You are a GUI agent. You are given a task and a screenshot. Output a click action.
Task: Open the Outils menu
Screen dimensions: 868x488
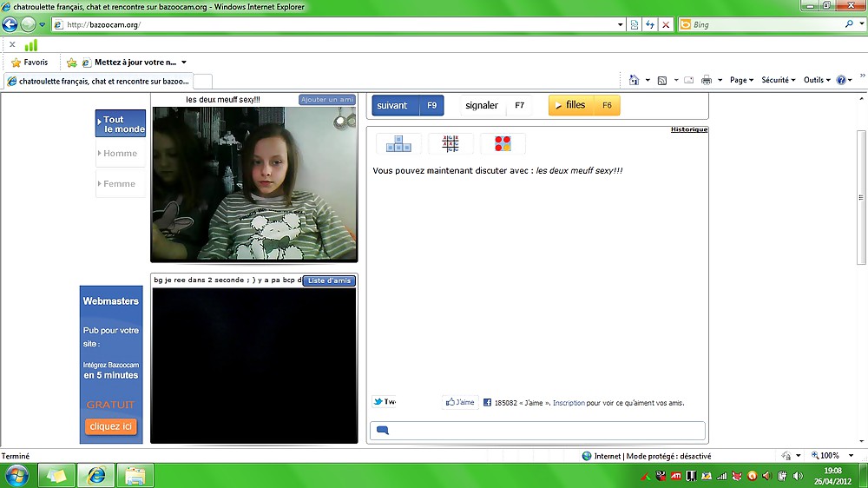pos(817,80)
